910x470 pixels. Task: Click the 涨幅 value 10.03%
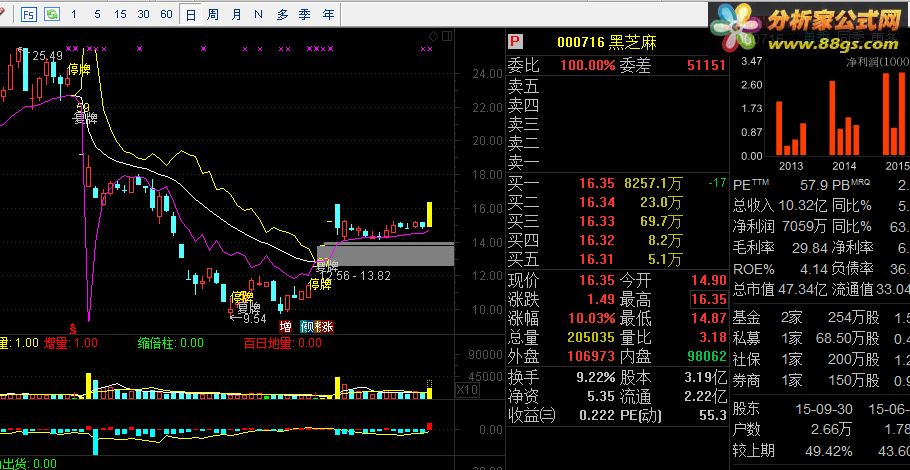click(x=590, y=319)
